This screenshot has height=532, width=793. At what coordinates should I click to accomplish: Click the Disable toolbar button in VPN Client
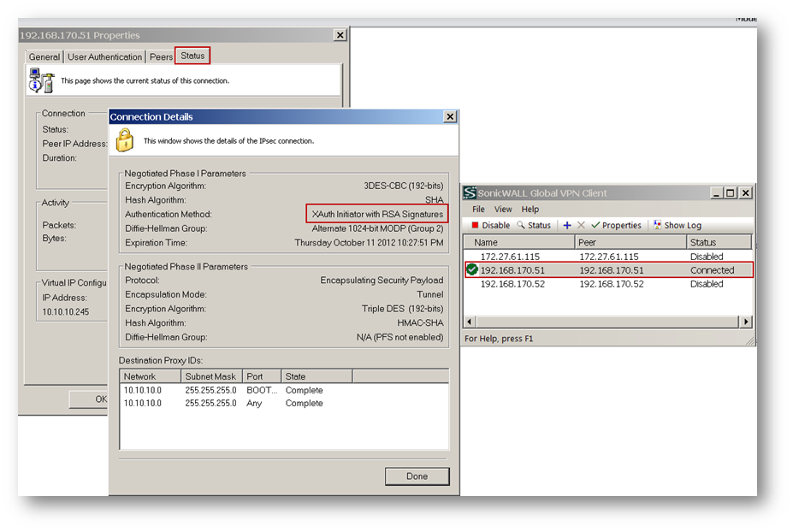tap(490, 225)
